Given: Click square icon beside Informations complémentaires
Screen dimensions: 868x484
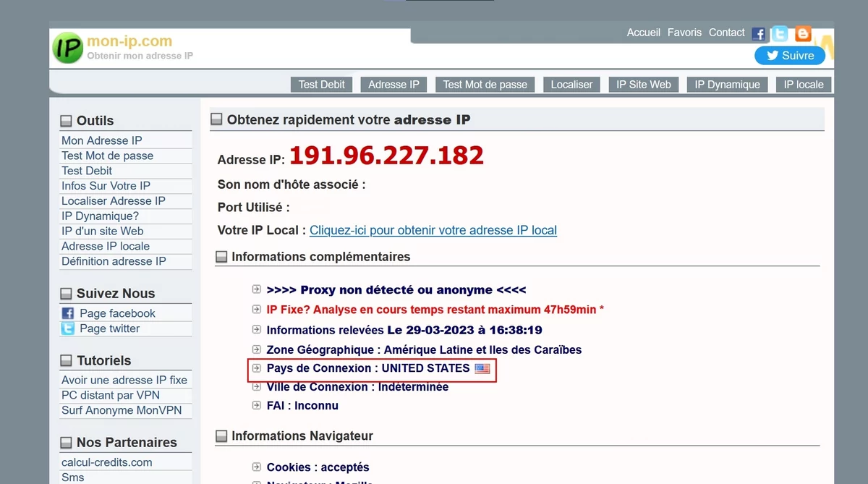Looking at the screenshot, I should click(221, 257).
